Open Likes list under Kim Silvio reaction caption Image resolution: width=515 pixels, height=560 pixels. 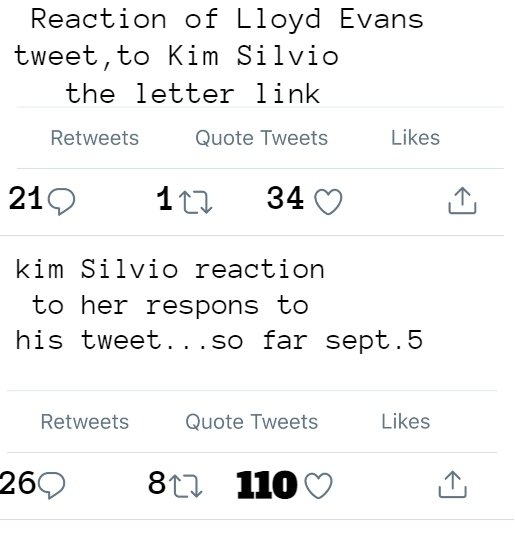[405, 421]
